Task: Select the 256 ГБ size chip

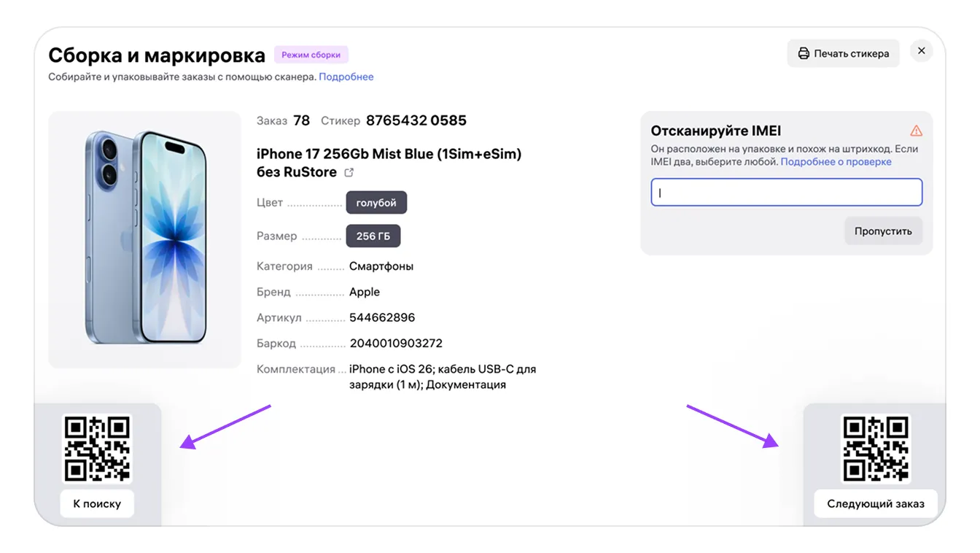Action: [373, 236]
